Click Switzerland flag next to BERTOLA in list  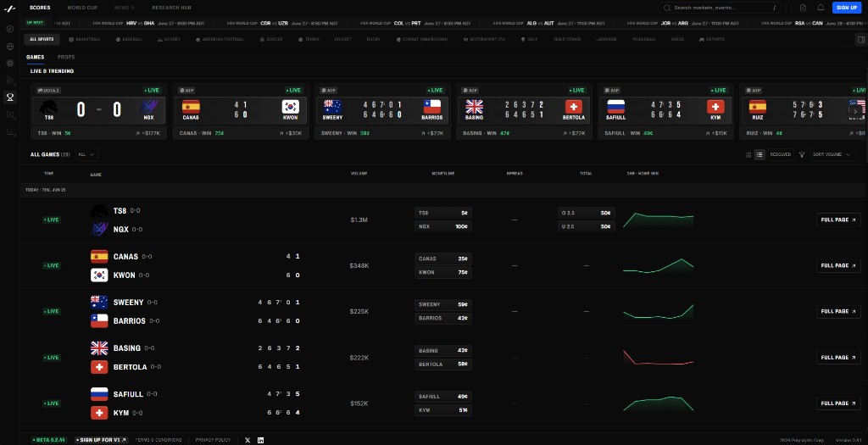pyautogui.click(x=99, y=367)
